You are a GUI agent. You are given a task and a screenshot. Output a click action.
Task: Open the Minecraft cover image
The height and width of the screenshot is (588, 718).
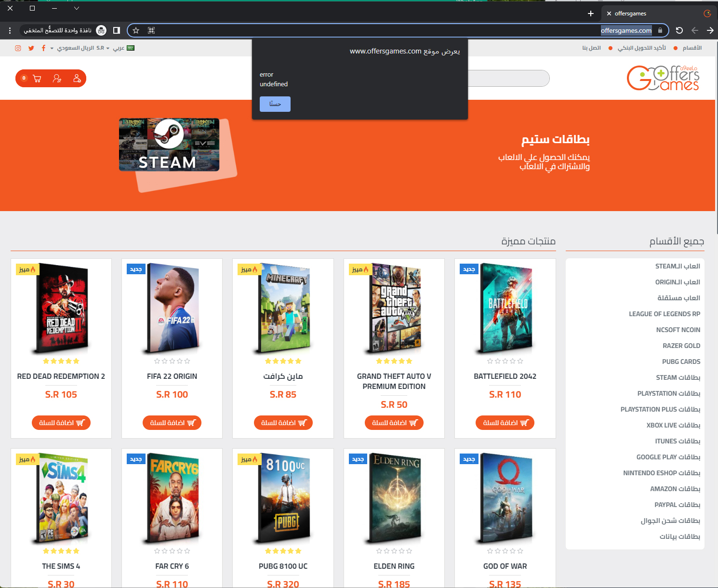(283, 307)
